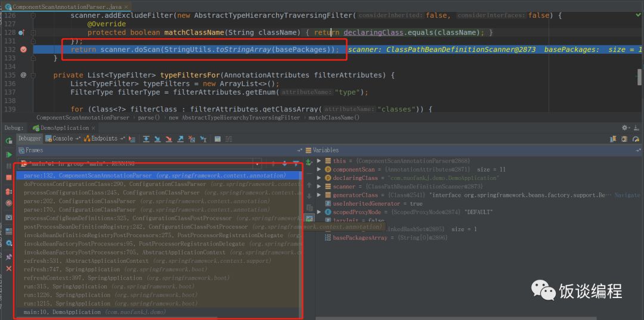
Task: Click the Force Step Into icon
Action: pyautogui.click(x=169, y=139)
